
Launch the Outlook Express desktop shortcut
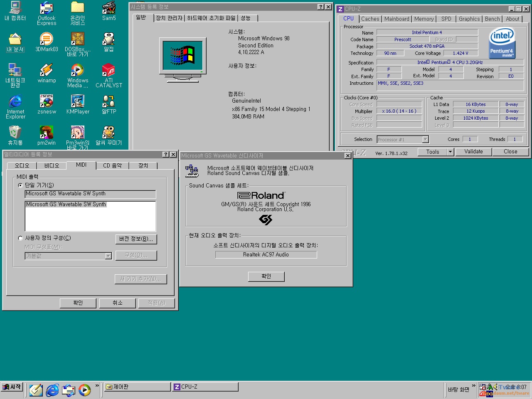(x=47, y=13)
